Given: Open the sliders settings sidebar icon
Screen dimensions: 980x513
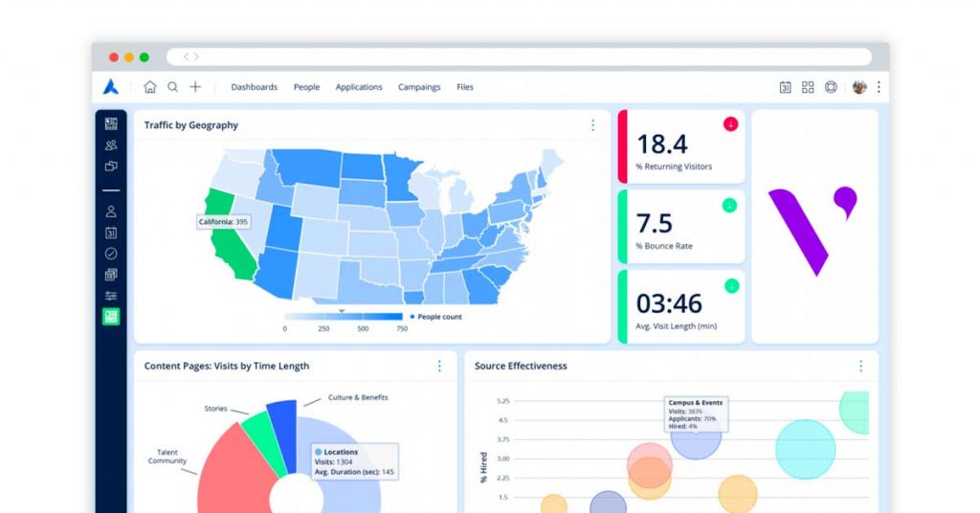Looking at the screenshot, I should coord(111,296).
